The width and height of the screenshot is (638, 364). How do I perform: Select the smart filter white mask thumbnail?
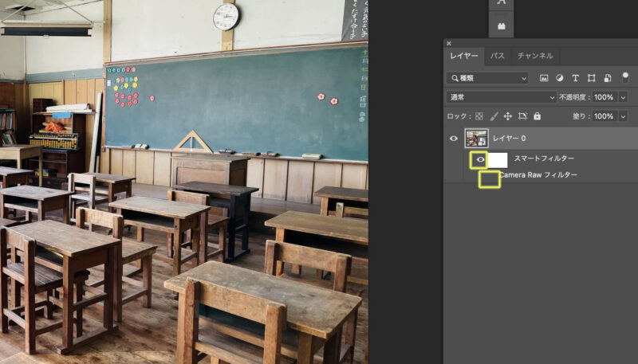(x=498, y=159)
